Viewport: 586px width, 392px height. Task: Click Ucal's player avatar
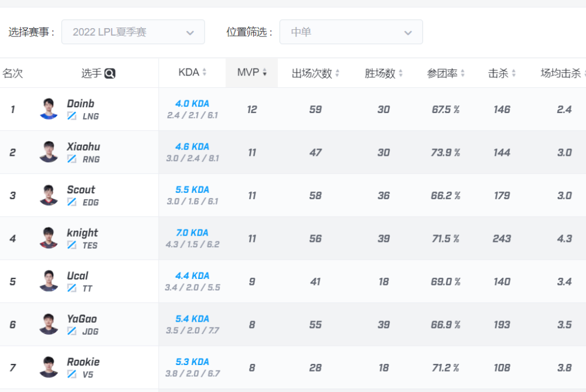click(x=49, y=281)
